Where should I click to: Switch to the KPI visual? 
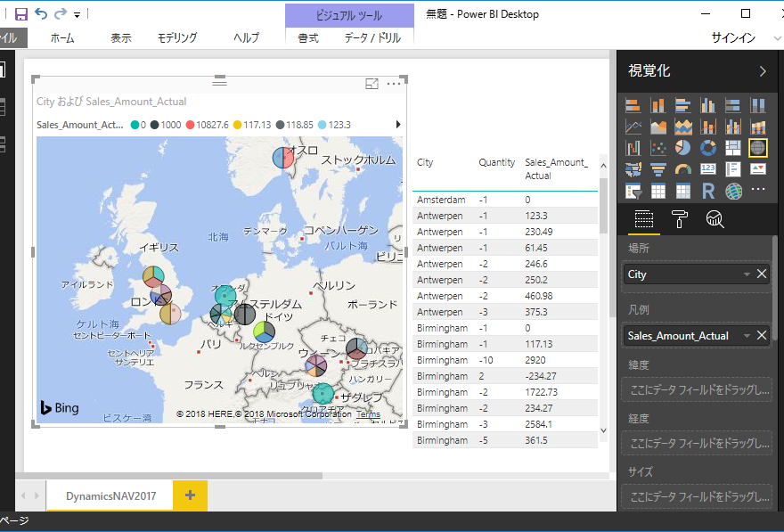tap(758, 169)
